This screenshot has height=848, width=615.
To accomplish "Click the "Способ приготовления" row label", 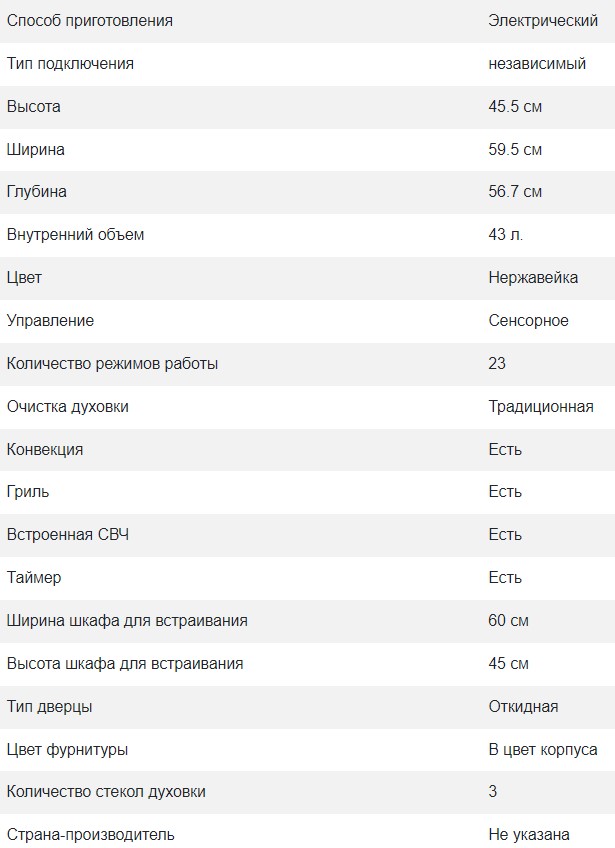I will click(89, 21).
